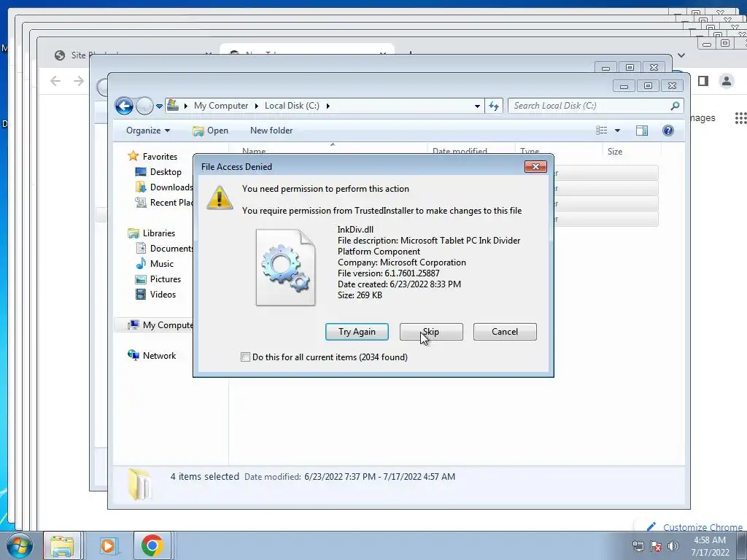Image resolution: width=747 pixels, height=560 pixels.
Task: Open the Action Center flag icon
Action: tap(656, 546)
